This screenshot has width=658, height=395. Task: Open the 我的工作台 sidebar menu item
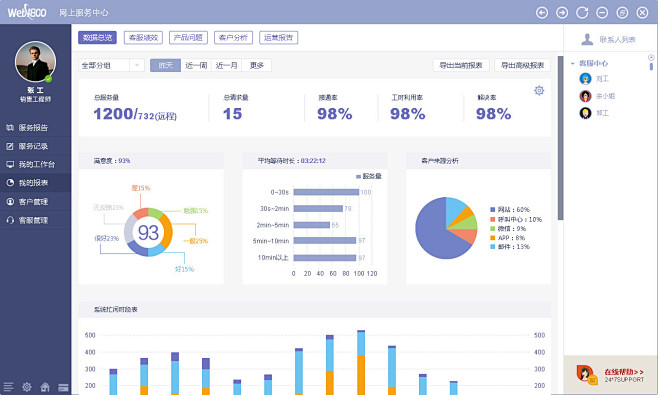pos(35,164)
